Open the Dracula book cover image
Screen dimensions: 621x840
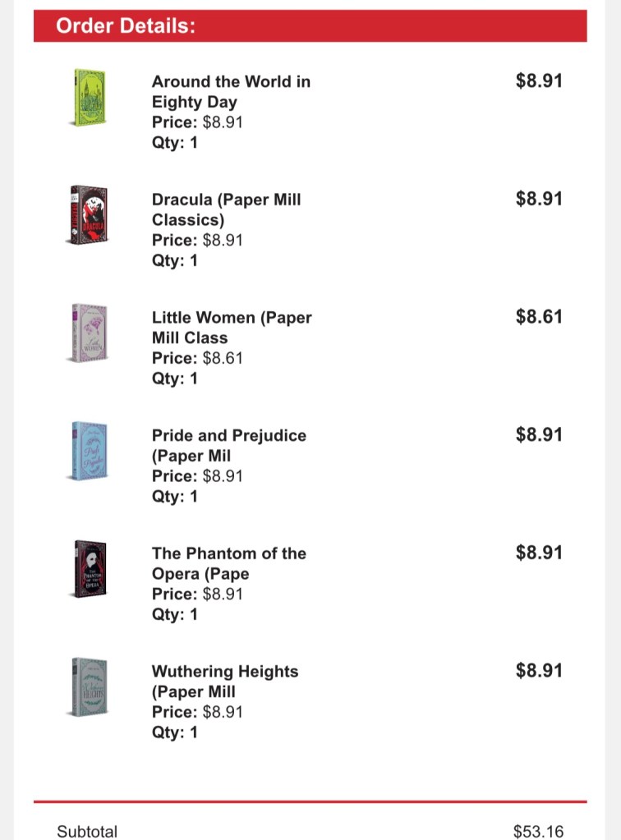click(86, 215)
